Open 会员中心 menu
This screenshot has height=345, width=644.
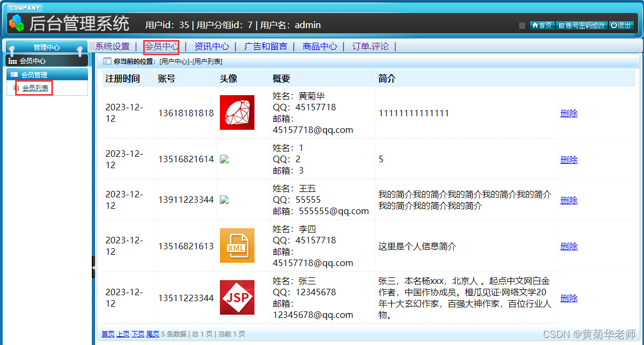[x=162, y=47]
